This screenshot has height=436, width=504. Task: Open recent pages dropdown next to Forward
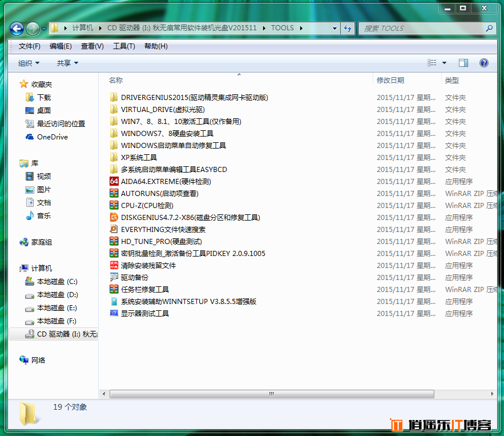[45, 29]
